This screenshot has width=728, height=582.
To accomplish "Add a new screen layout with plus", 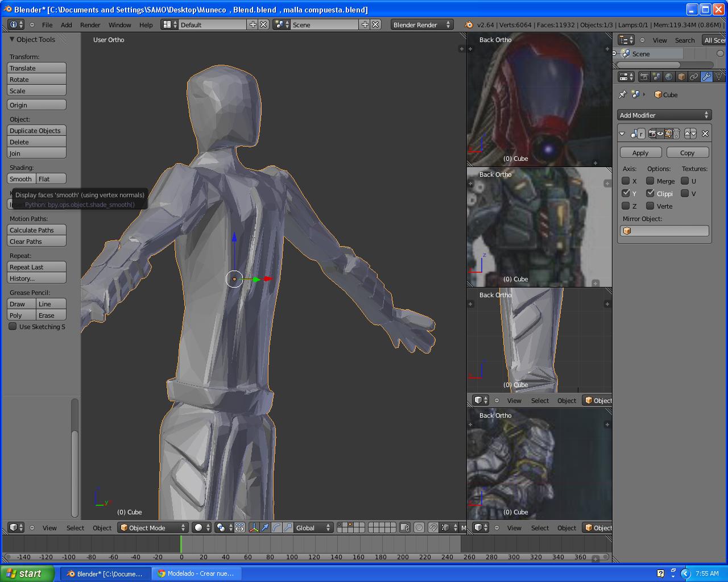I will coord(253,24).
